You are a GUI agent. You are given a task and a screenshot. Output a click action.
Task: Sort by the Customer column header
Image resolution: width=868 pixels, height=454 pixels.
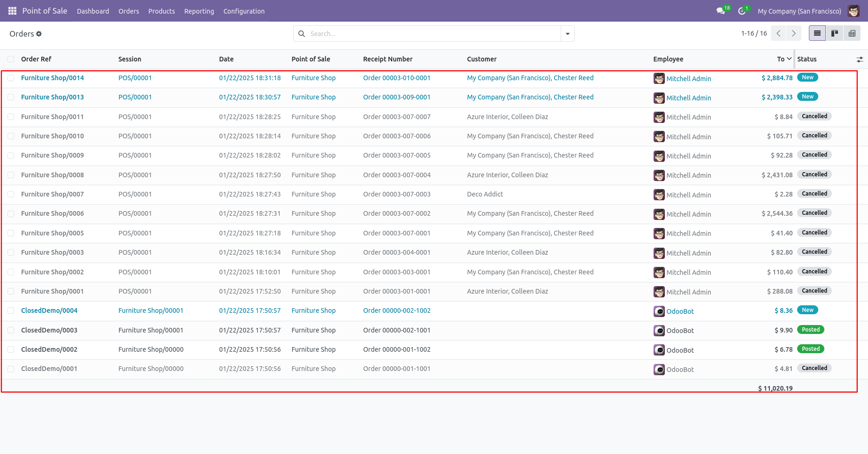[x=481, y=59]
